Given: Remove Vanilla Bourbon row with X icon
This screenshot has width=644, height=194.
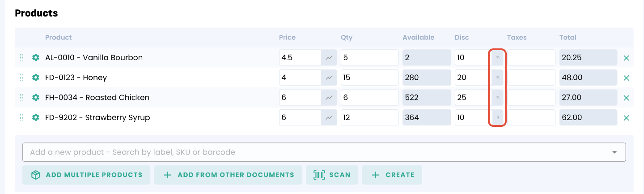Looking at the screenshot, I should (626, 58).
